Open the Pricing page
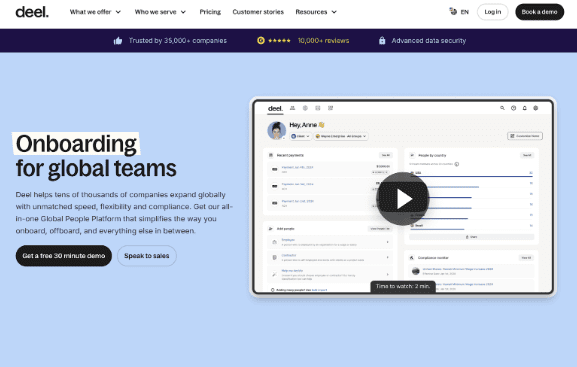 pyautogui.click(x=210, y=12)
